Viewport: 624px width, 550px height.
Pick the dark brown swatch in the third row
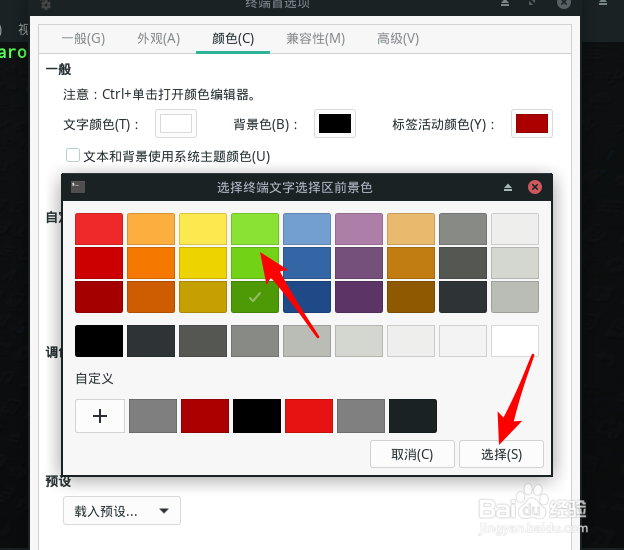pos(411,297)
